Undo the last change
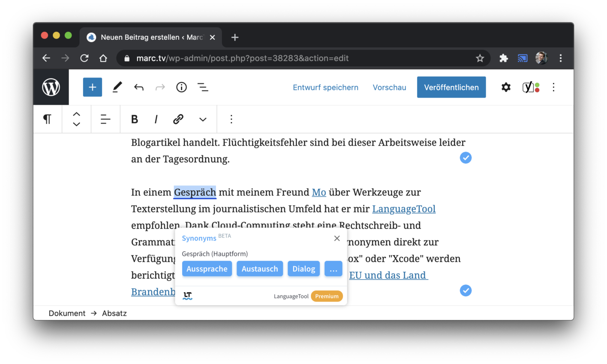The image size is (607, 364). click(138, 87)
